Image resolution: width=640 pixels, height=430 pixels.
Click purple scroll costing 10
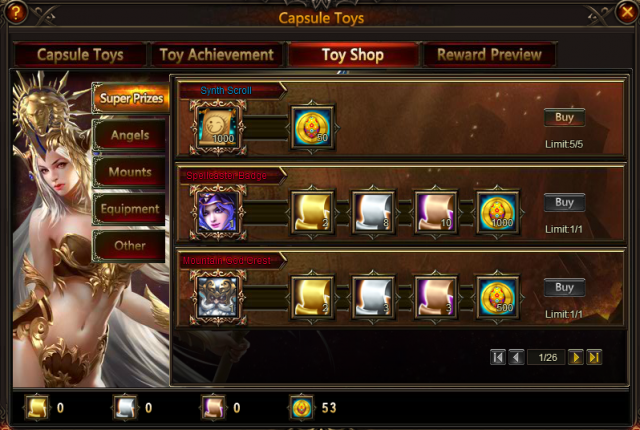point(436,213)
